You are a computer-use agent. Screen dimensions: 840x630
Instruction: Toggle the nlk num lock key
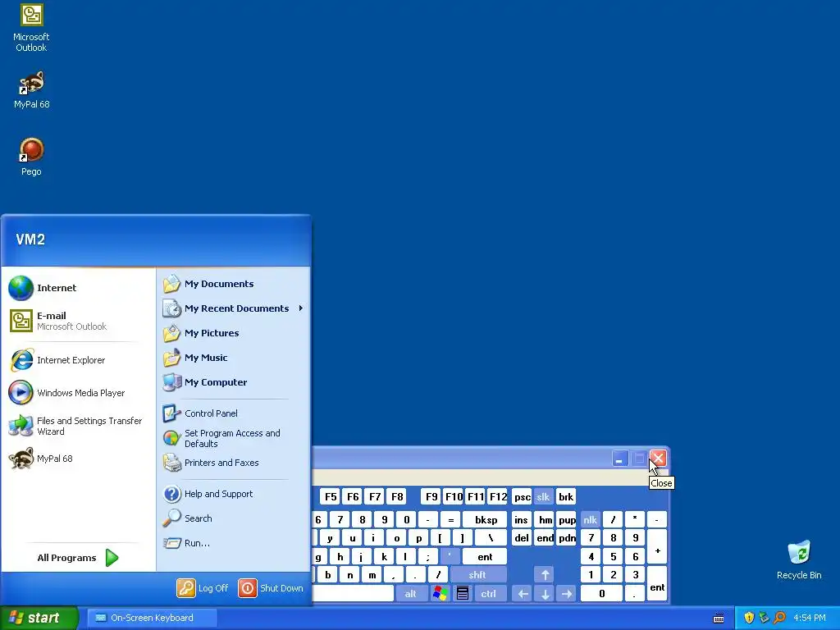point(590,519)
